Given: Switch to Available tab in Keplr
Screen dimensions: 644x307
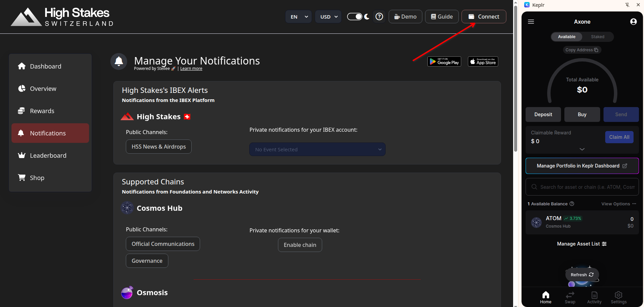Looking at the screenshot, I should [567, 37].
